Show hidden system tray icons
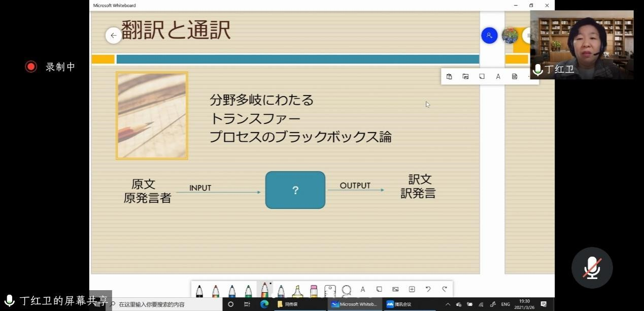 (x=448, y=304)
